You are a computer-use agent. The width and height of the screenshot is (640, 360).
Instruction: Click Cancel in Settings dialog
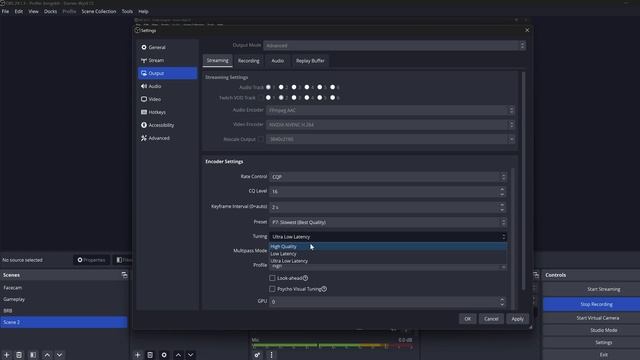point(491,319)
